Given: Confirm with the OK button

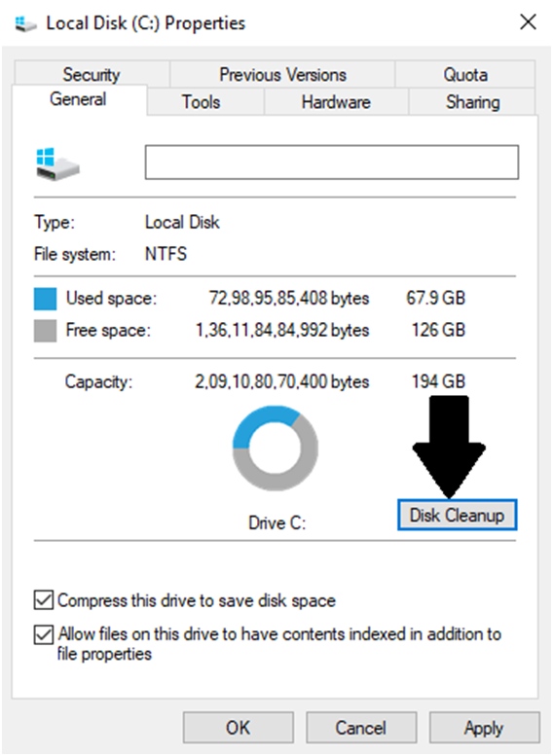Looking at the screenshot, I should pyautogui.click(x=239, y=728).
